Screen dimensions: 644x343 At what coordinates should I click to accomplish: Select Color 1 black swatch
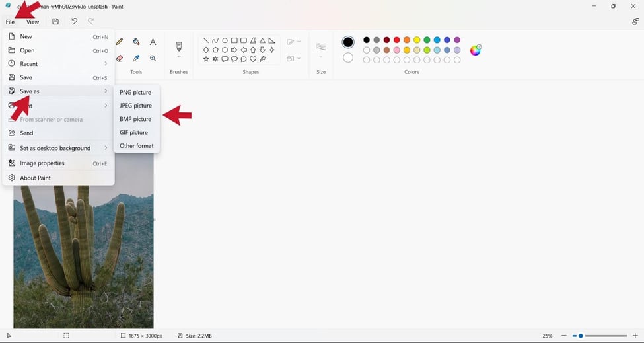coord(348,42)
